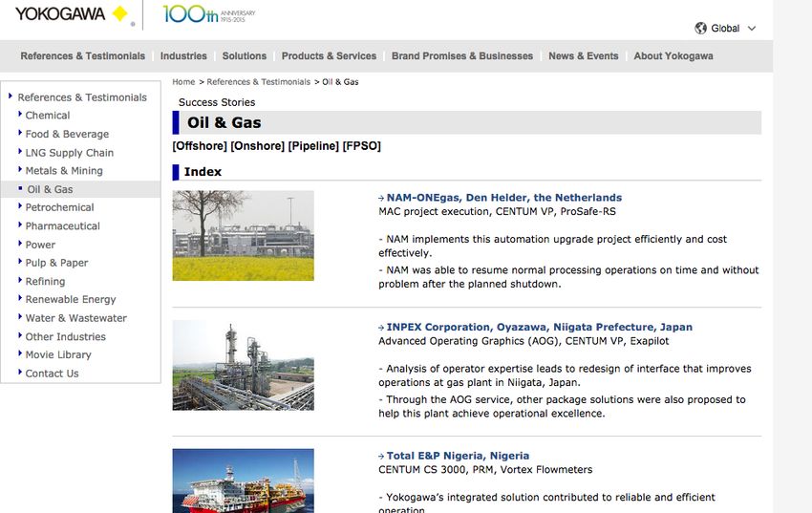Open NAM-ONEgas, Den Helder story link
The image size is (812, 513).
(x=504, y=198)
